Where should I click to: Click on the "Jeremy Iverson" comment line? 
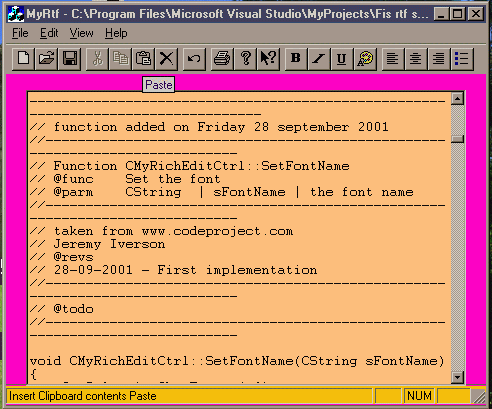98,244
